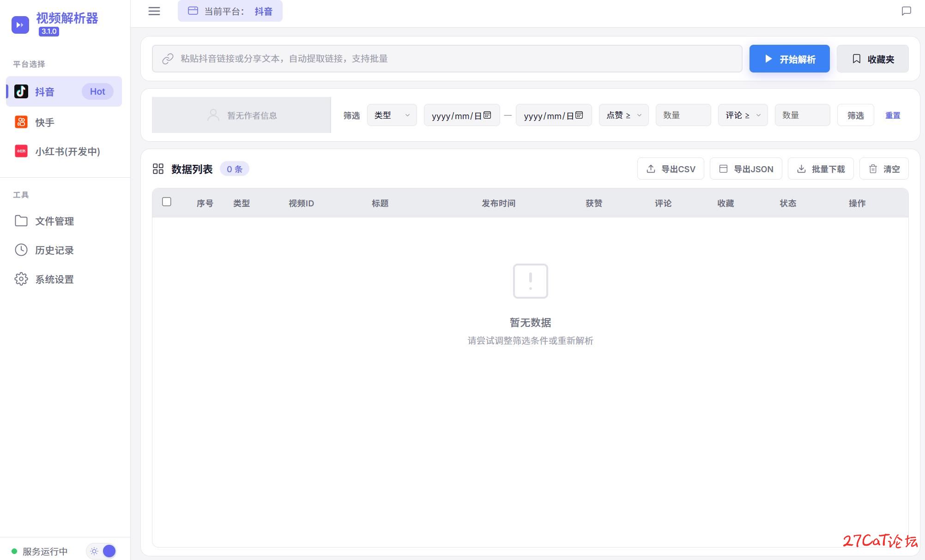Image resolution: width=925 pixels, height=560 pixels.
Task: Open calendar picker in end date field
Action: 579,115
